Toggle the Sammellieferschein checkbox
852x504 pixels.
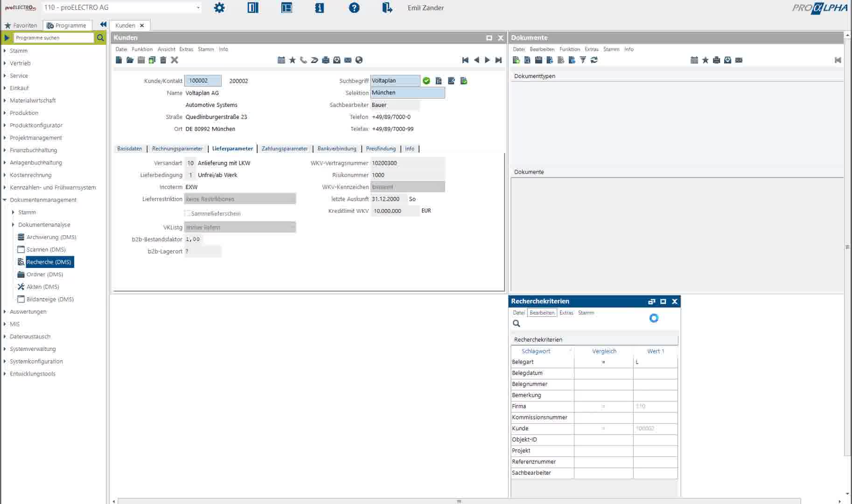tap(188, 213)
